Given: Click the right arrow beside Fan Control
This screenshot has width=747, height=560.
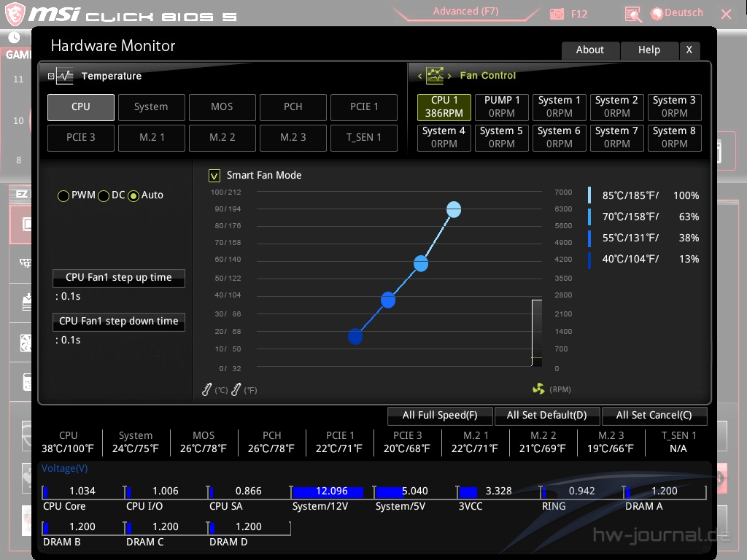Looking at the screenshot, I should [449, 76].
